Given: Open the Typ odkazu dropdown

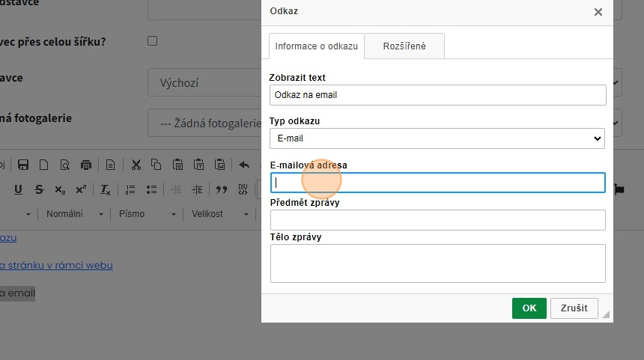Looking at the screenshot, I should click(x=437, y=138).
